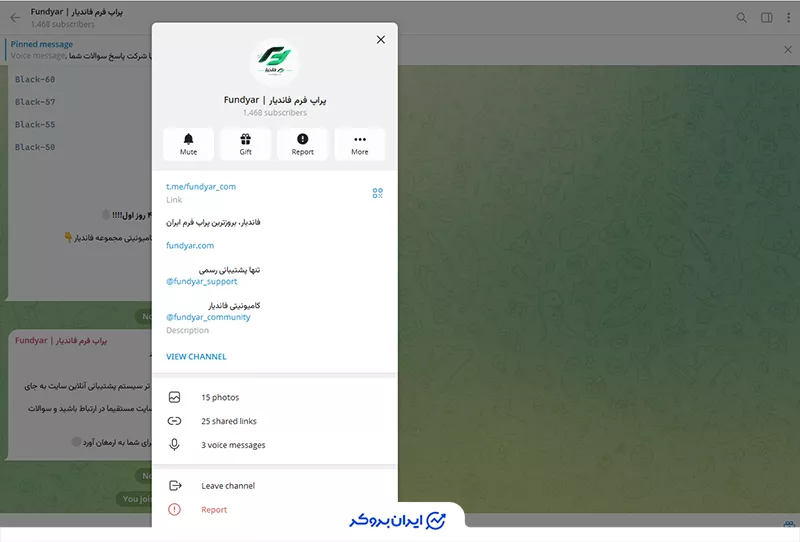This screenshot has height=542, width=800.
Task: Go back using the header arrow
Action: 15,18
